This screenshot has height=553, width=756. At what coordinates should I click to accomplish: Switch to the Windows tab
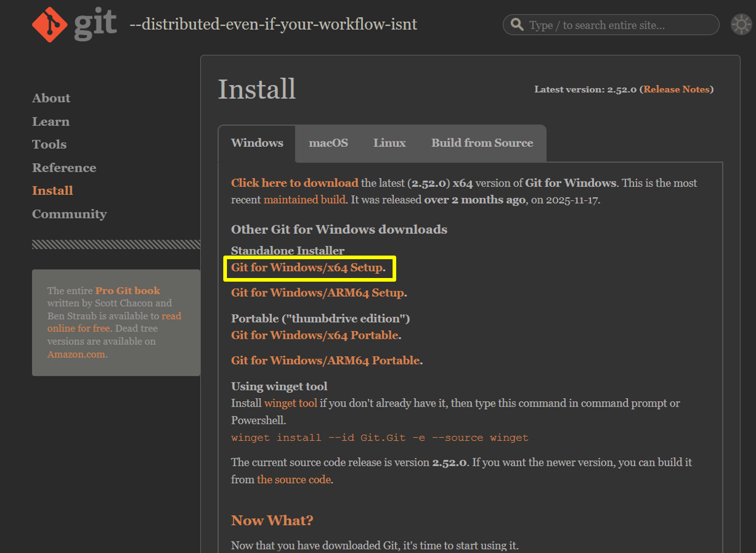click(x=257, y=143)
